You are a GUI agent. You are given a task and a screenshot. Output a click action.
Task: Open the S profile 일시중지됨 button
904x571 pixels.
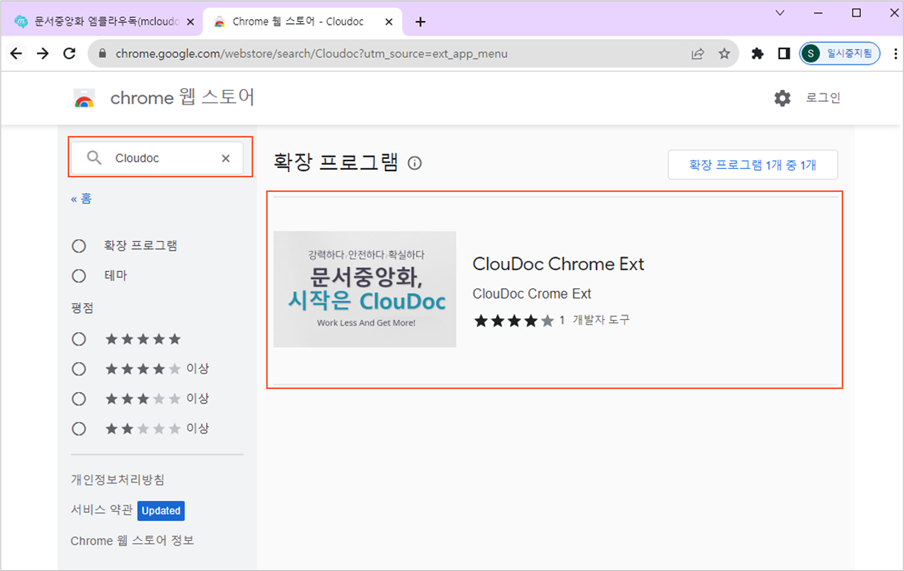[x=839, y=54]
